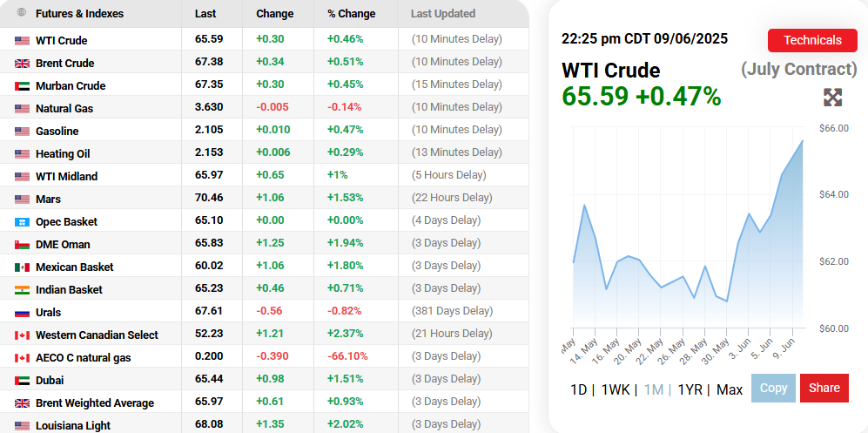Click the Mexican Basket price 60.02
The height and width of the screenshot is (433, 868).
pyautogui.click(x=209, y=267)
